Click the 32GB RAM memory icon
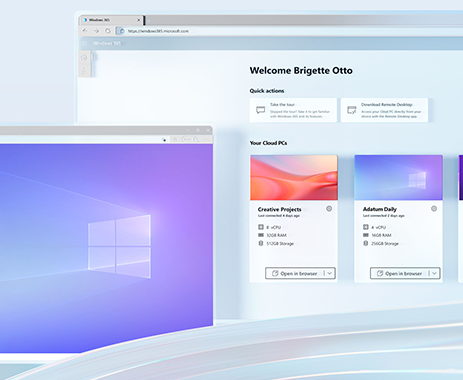 (x=261, y=235)
